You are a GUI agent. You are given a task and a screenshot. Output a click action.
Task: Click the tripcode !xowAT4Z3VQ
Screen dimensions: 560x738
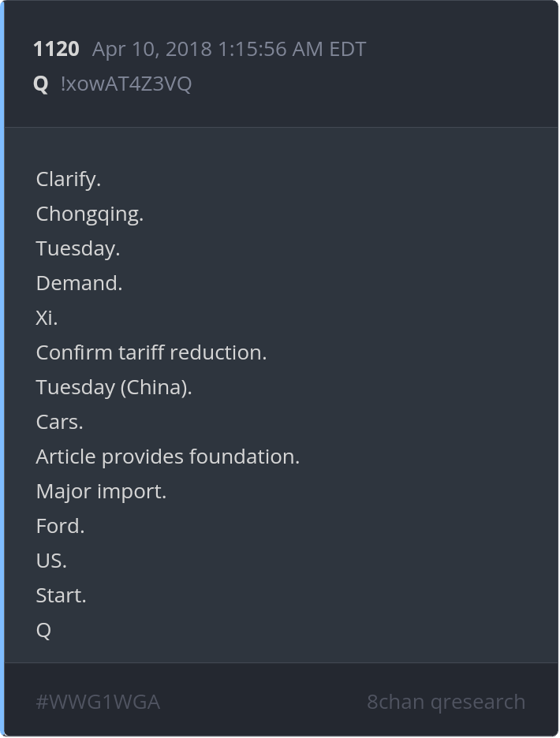pos(126,84)
